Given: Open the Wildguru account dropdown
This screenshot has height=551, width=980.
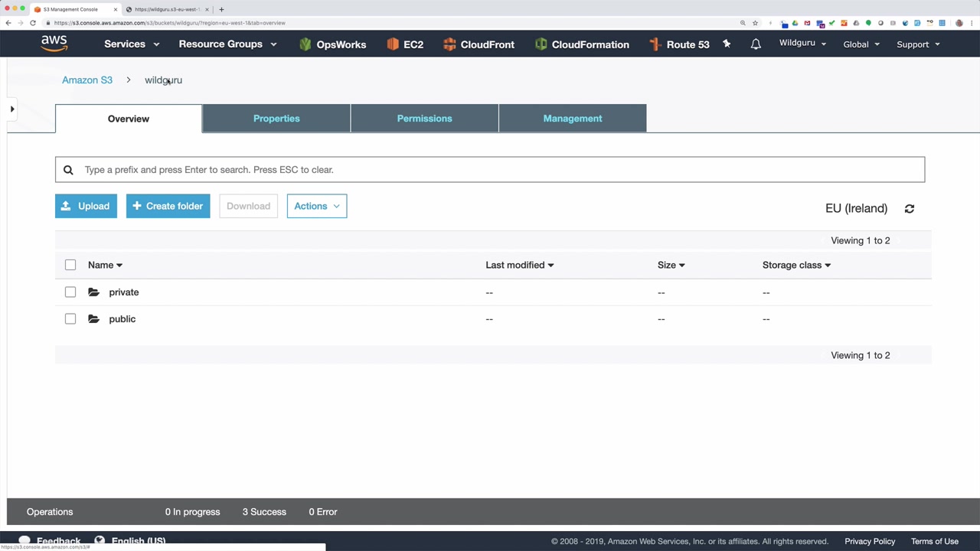Looking at the screenshot, I should click(x=802, y=44).
